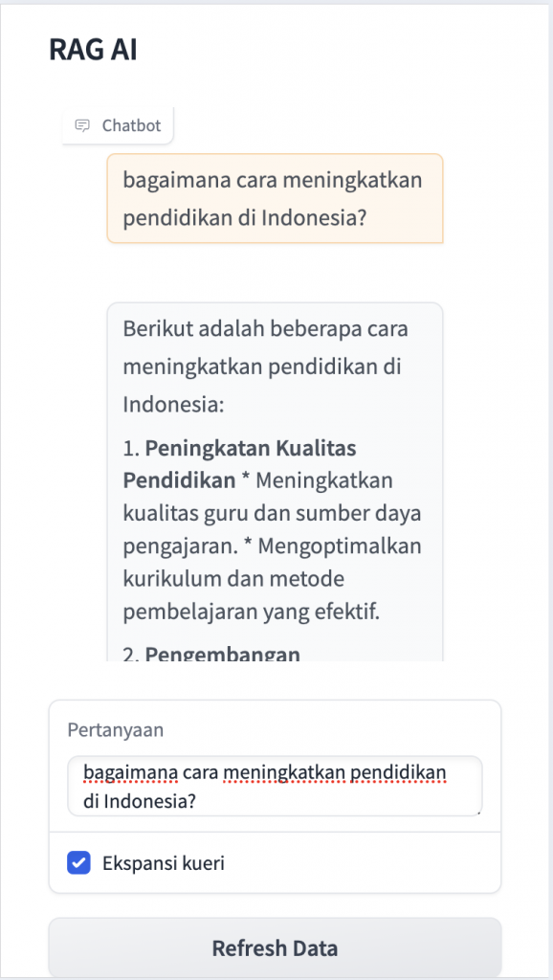The height and width of the screenshot is (980, 553).
Task: Click the RAG AI page title
Action: pyautogui.click(x=93, y=51)
